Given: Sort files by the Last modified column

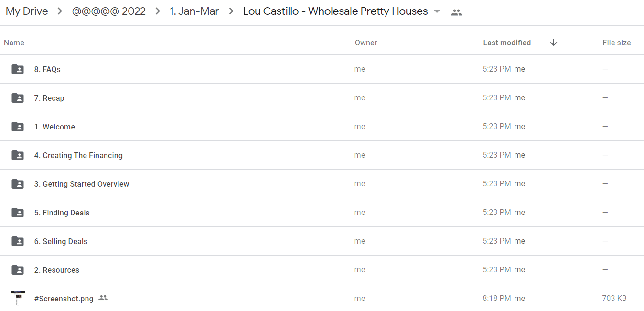Looking at the screenshot, I should (507, 43).
